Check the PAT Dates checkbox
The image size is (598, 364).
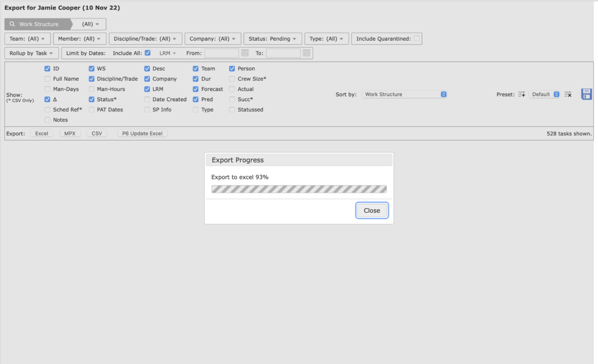coord(91,110)
